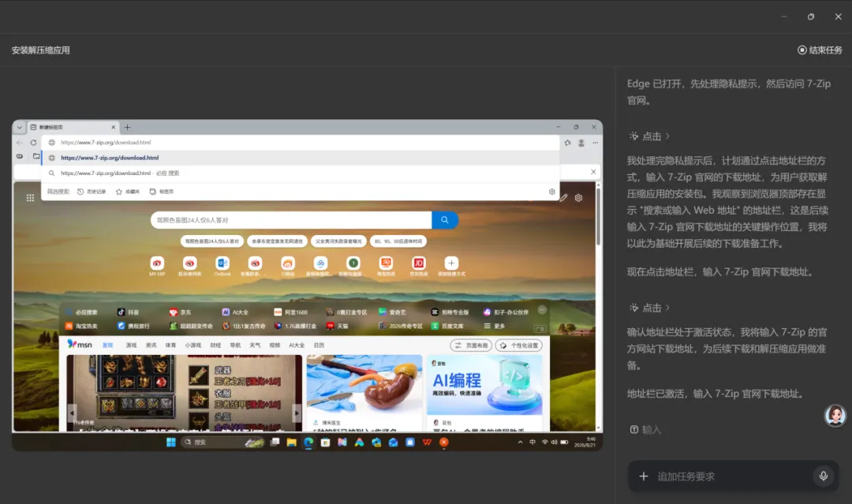Click the 抖音 site link
The height and width of the screenshot is (504, 852).
[129, 312]
